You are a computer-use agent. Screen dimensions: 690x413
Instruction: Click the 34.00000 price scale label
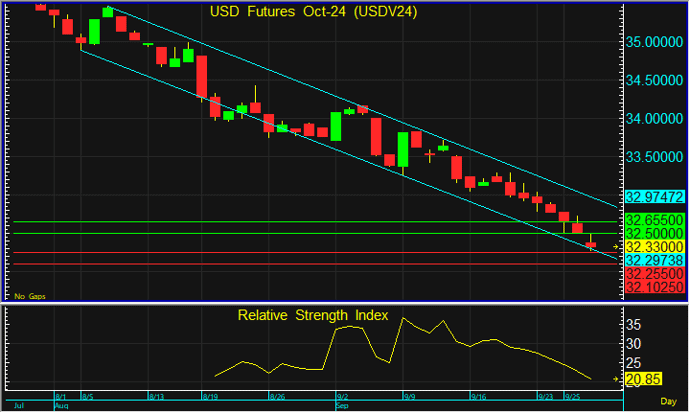click(654, 119)
